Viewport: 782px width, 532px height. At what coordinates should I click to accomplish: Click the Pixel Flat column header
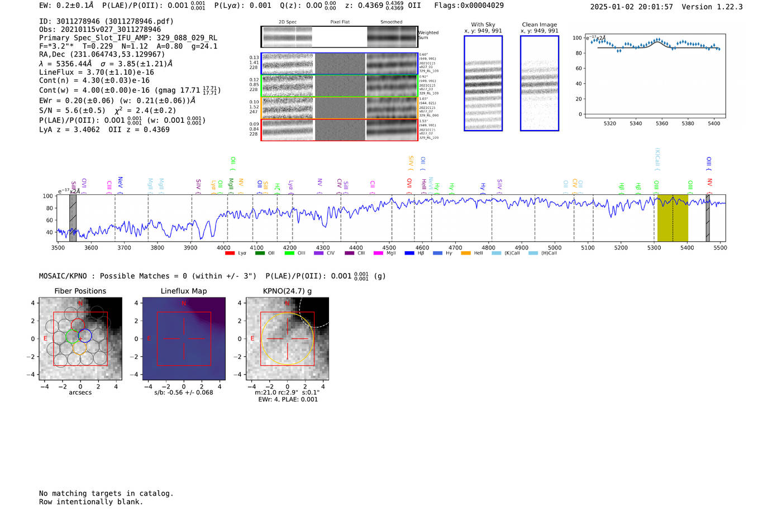pyautogui.click(x=340, y=22)
